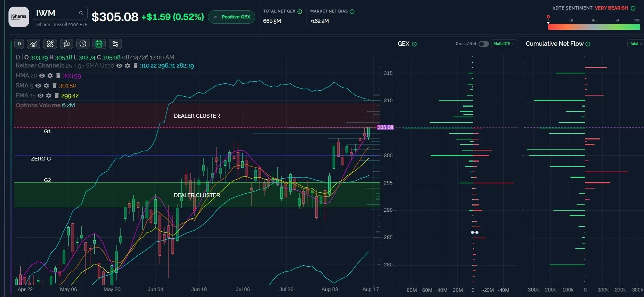Click the G2 level label
Screen dimensions: 644x297
point(47,180)
